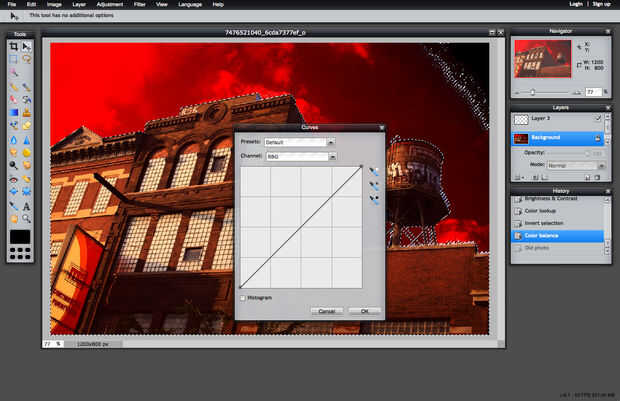This screenshot has height=401, width=620.
Task: Select the Drawing shape tool
Action: [x=26, y=126]
